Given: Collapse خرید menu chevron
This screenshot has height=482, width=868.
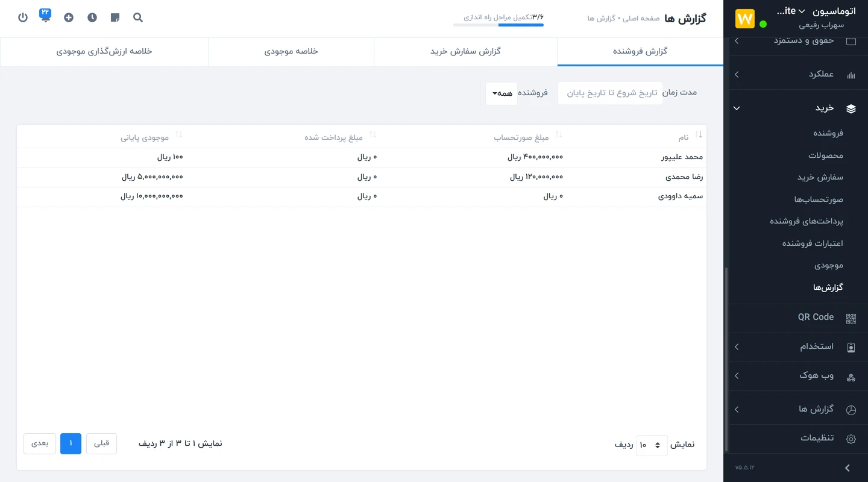Looking at the screenshot, I should point(737,108).
